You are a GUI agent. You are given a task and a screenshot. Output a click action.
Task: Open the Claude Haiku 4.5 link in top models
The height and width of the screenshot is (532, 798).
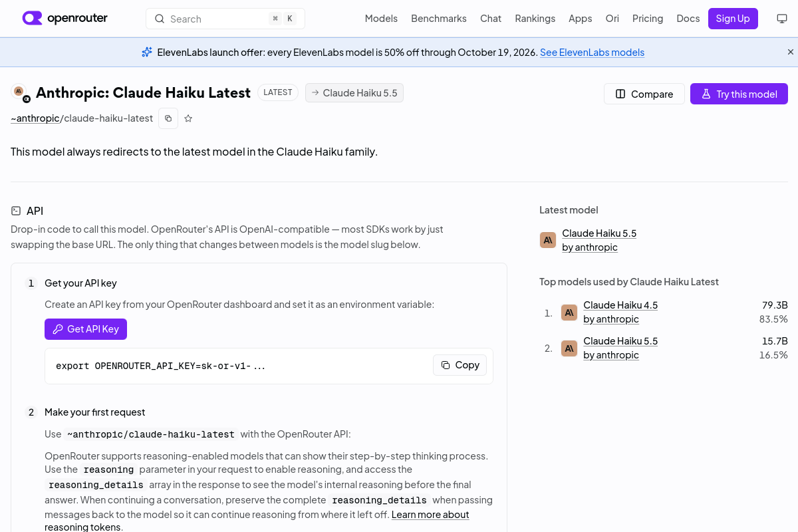pos(620,305)
